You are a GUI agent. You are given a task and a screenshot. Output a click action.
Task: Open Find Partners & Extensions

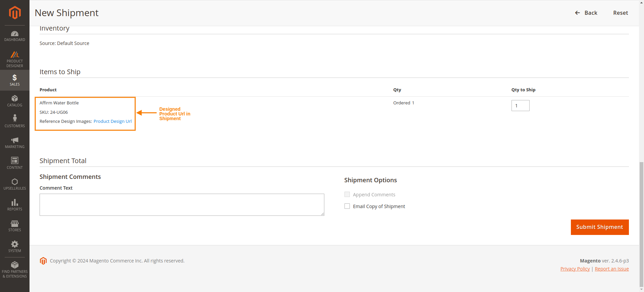click(15, 270)
